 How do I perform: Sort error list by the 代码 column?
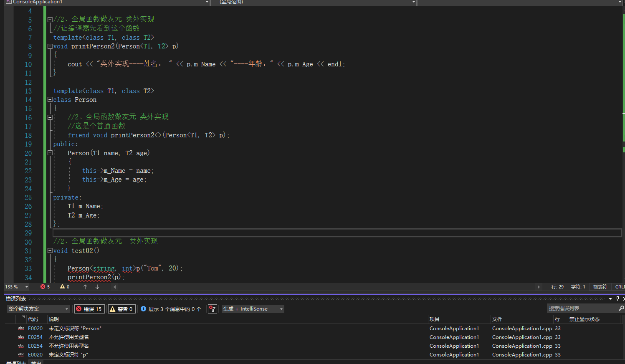tap(33, 319)
